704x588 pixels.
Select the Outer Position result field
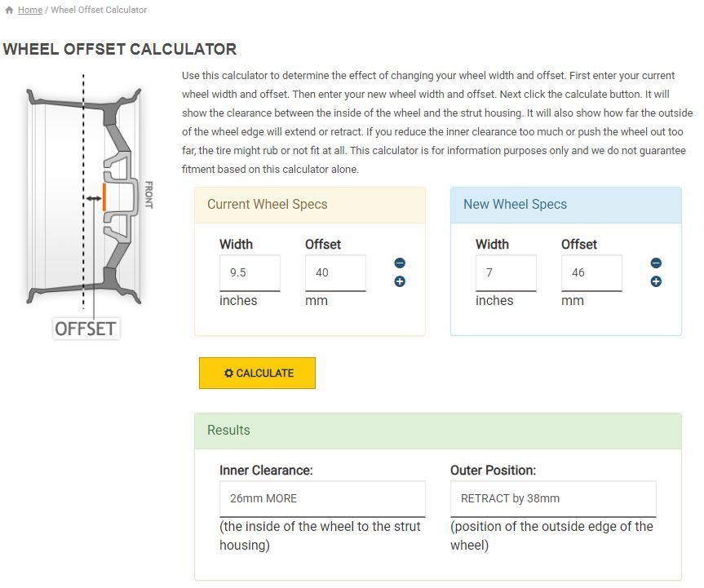pyautogui.click(x=553, y=498)
